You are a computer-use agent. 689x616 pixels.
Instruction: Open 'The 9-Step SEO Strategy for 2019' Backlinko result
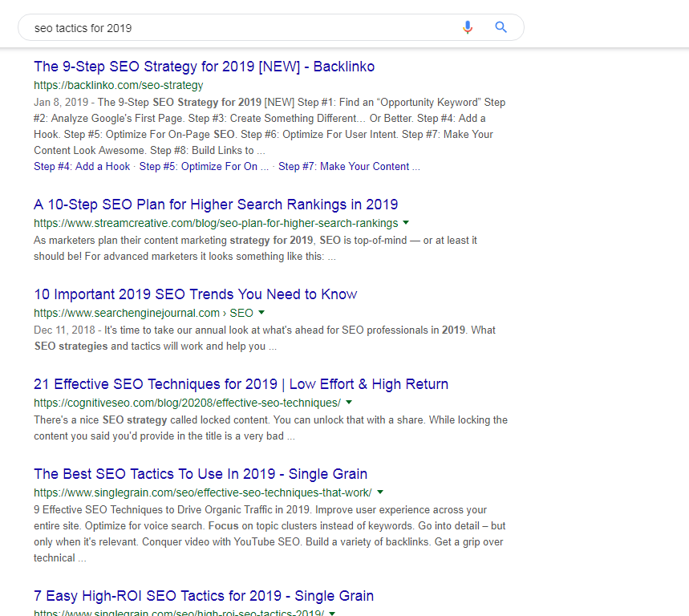point(205,67)
